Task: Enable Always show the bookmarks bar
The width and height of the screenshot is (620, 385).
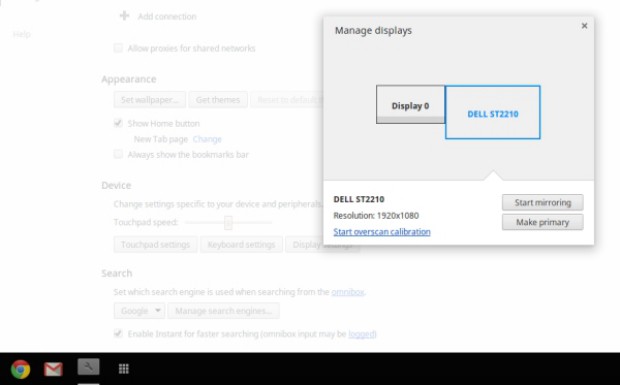Action: pos(118,154)
